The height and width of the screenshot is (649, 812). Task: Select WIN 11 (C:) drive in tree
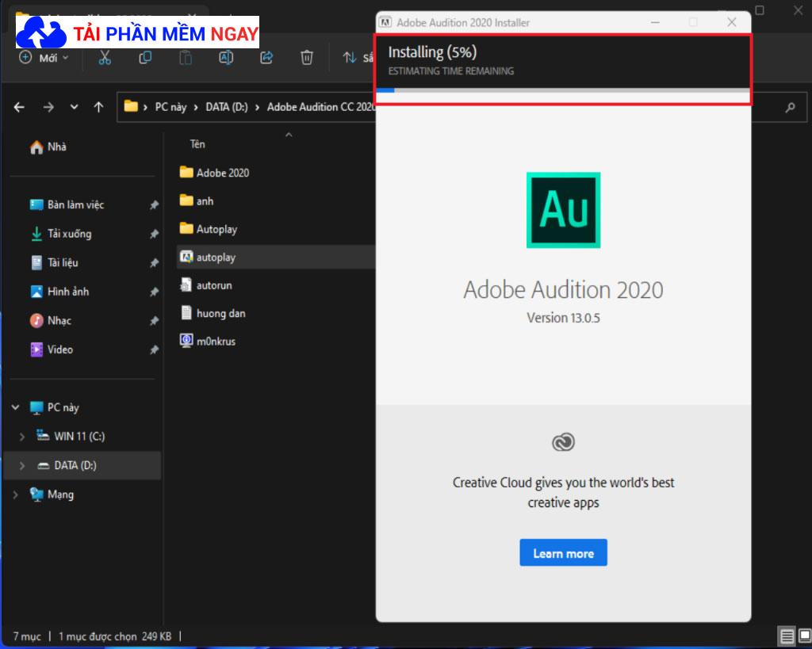tap(79, 437)
